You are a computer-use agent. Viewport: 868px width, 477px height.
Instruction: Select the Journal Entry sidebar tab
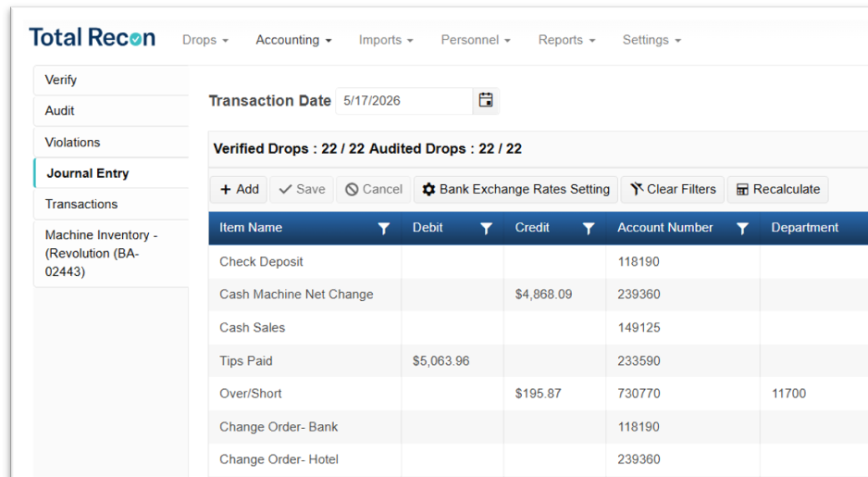tap(111, 173)
